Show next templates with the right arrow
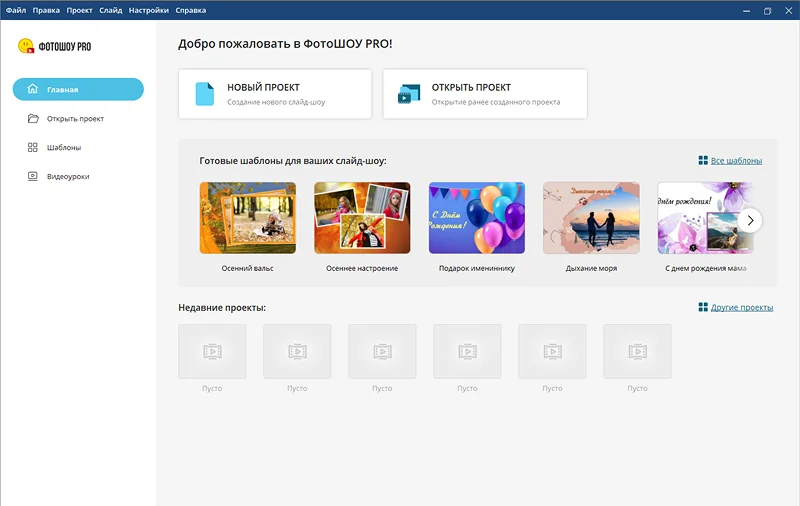 749,220
